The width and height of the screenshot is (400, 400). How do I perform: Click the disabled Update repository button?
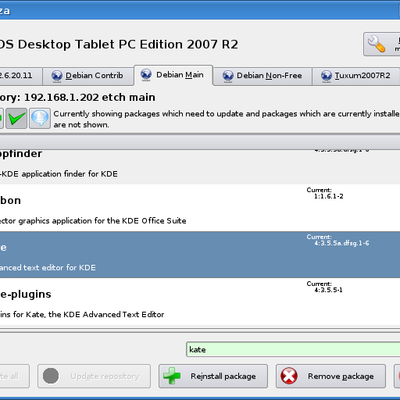click(94, 376)
